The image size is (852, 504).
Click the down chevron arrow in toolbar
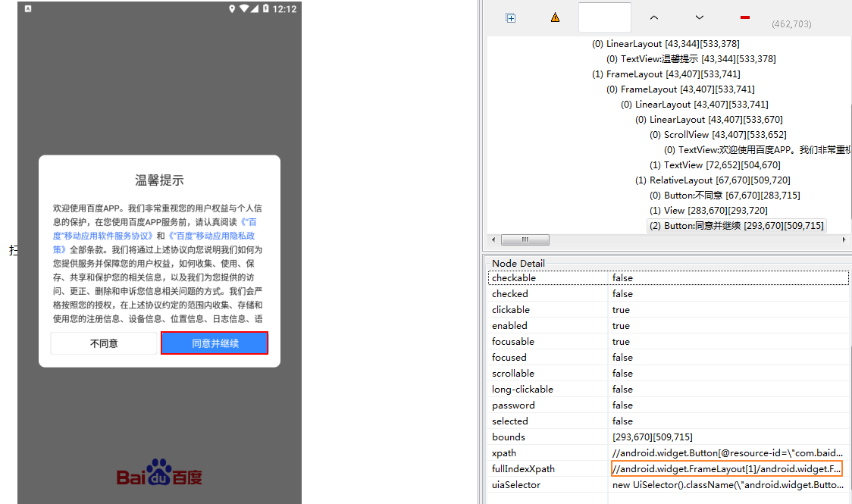pyautogui.click(x=700, y=17)
